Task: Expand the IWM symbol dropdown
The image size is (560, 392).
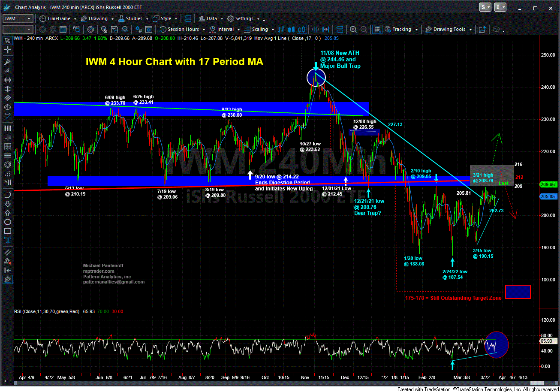Action: 29,18
